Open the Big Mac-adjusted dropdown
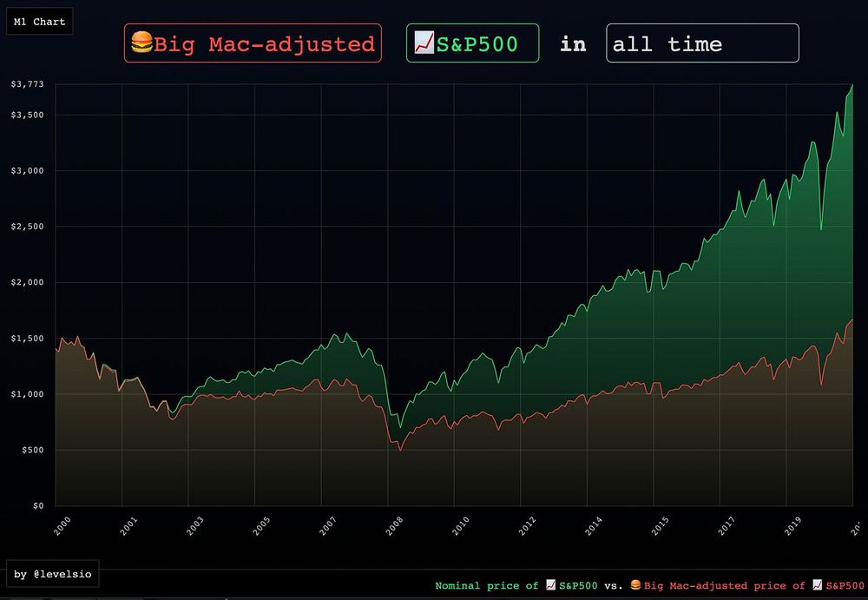868x600 pixels. (253, 43)
